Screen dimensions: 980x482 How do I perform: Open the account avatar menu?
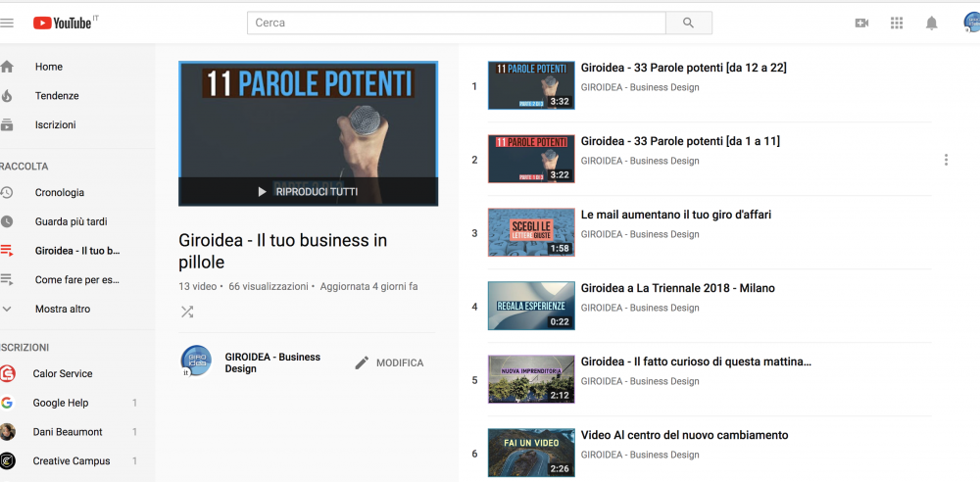972,24
